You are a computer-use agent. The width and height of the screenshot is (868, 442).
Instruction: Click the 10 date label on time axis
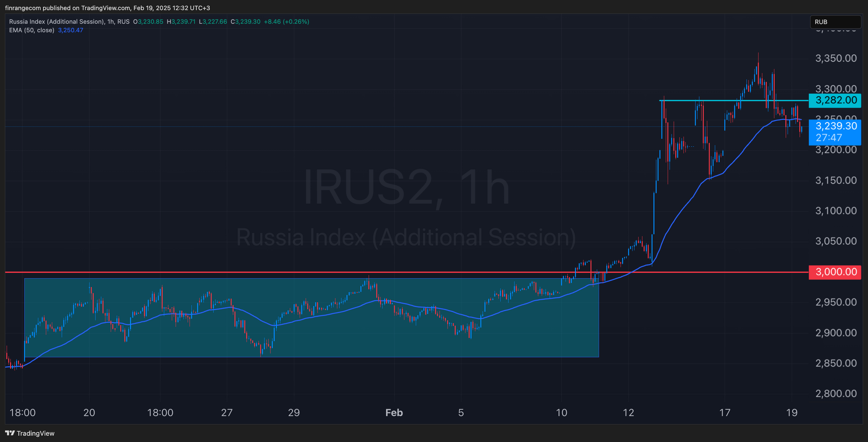(562, 413)
